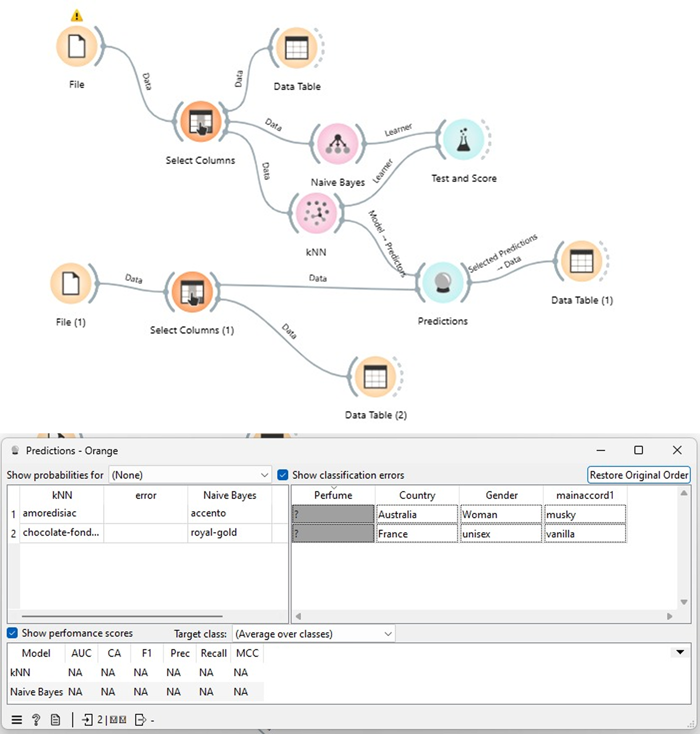Viewport: 700px width, 734px height.
Task: Click the data table scroll-right arrow
Action: pos(670,616)
